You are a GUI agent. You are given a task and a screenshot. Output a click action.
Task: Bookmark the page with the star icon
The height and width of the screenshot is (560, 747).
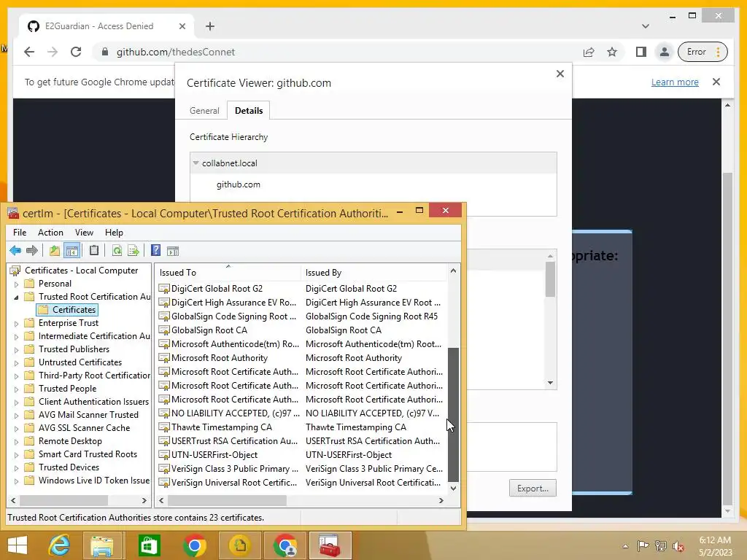pyautogui.click(x=612, y=52)
